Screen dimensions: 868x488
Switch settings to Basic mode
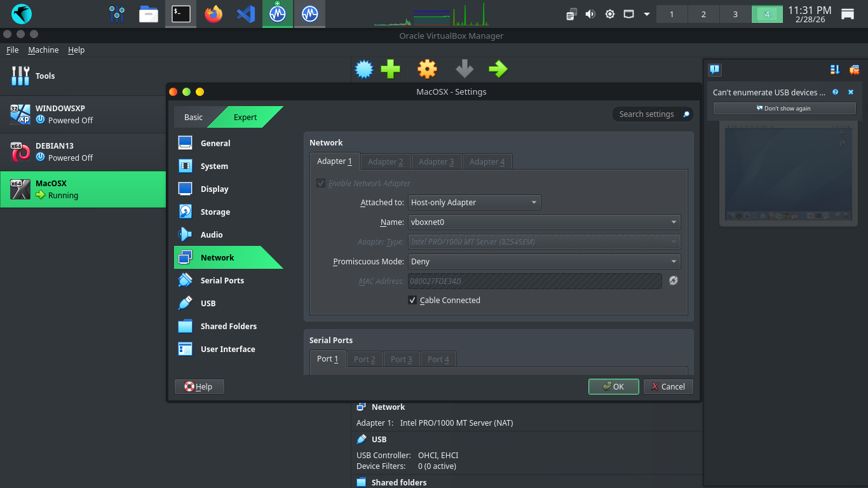(193, 117)
